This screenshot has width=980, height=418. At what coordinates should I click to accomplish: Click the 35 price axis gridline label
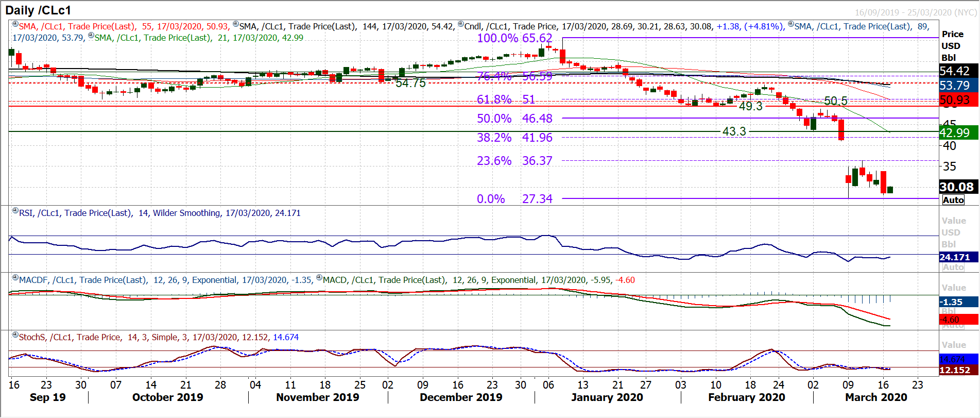click(x=949, y=166)
